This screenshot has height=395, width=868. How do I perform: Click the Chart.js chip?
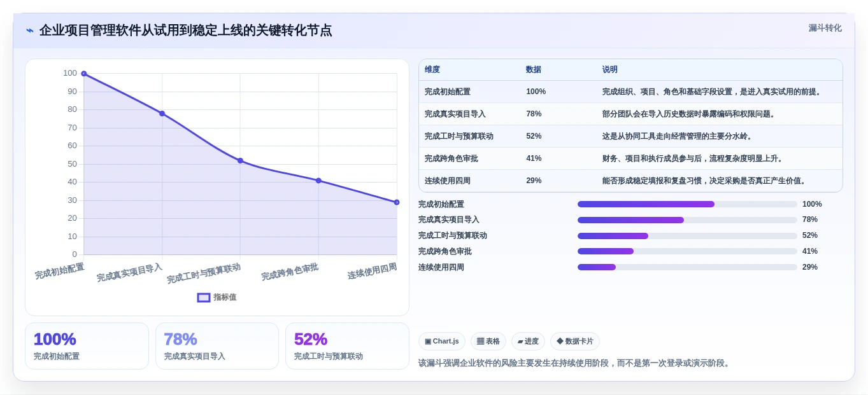point(442,341)
